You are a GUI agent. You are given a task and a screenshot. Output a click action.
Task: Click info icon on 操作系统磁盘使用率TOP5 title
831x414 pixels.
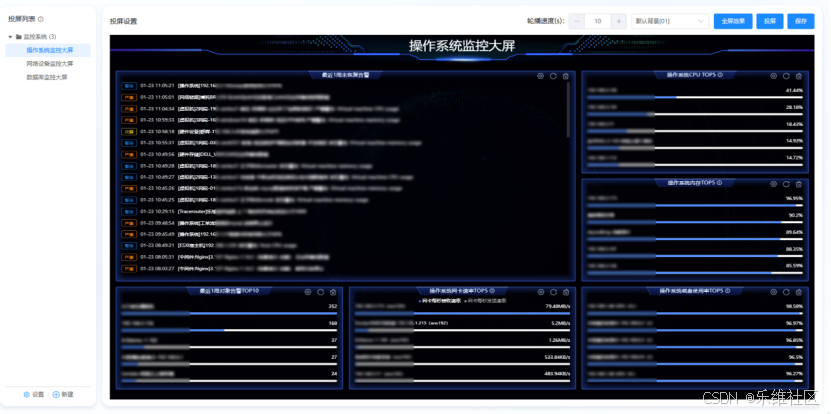tap(728, 290)
